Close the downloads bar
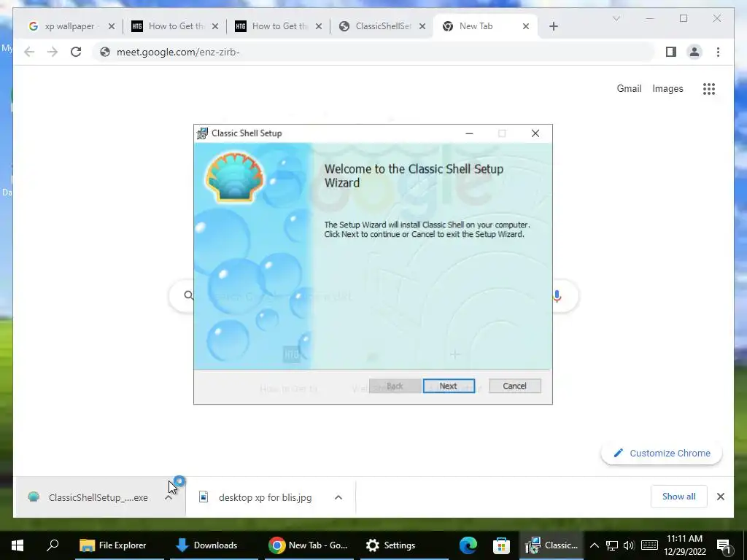 (x=720, y=497)
